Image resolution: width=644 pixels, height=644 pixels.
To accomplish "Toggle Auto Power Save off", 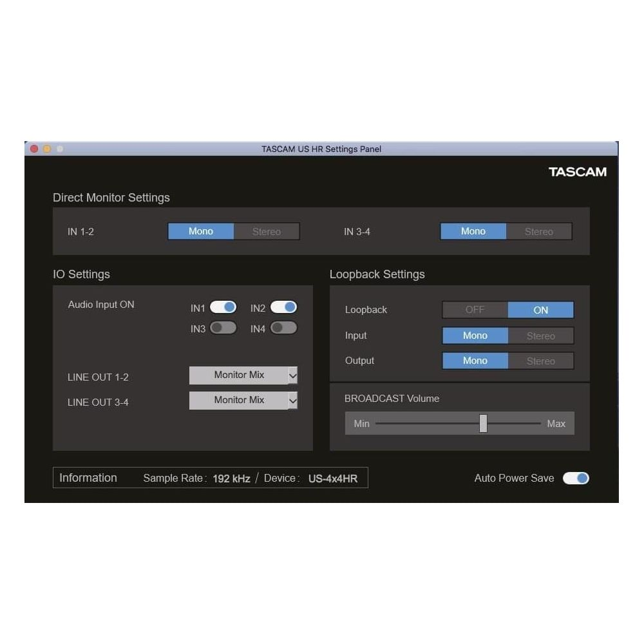I will point(576,478).
